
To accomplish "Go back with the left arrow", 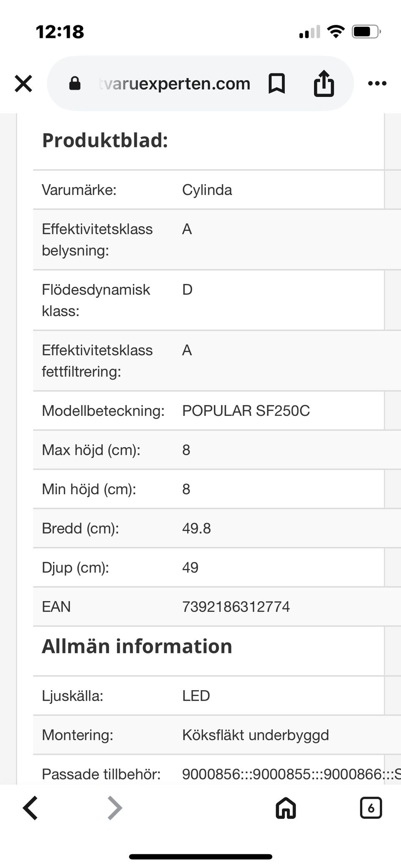I will click(x=30, y=808).
